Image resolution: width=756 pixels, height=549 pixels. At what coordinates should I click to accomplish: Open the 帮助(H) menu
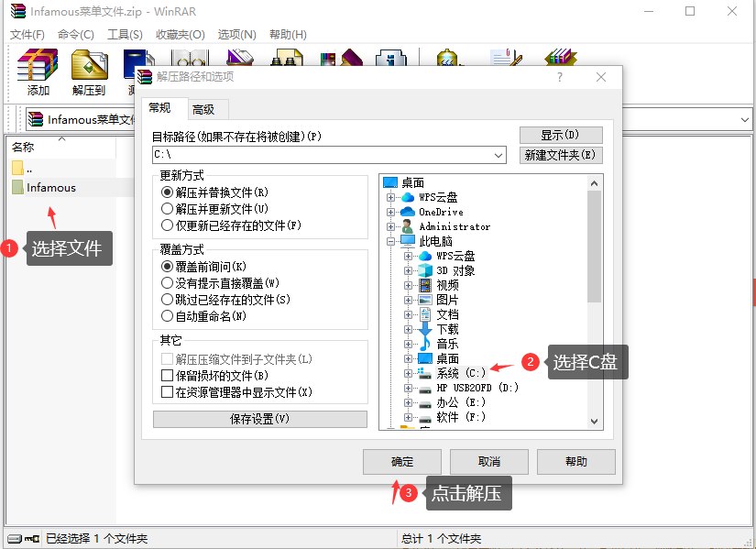288,35
